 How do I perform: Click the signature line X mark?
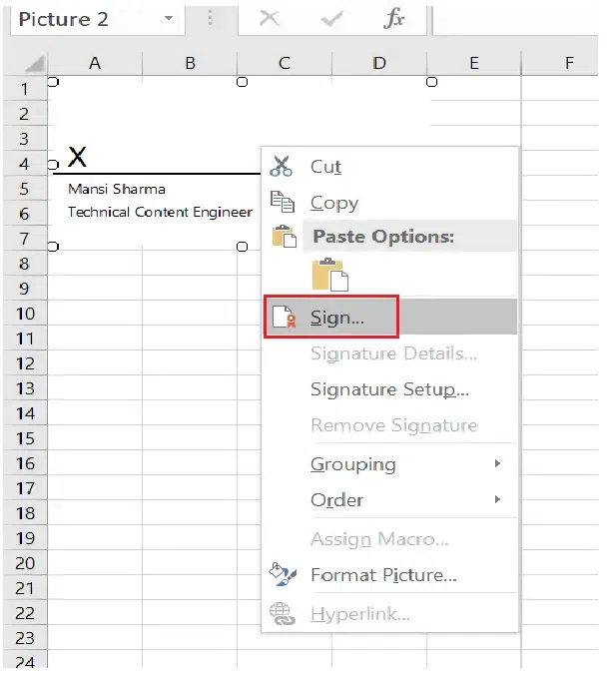[x=77, y=156]
